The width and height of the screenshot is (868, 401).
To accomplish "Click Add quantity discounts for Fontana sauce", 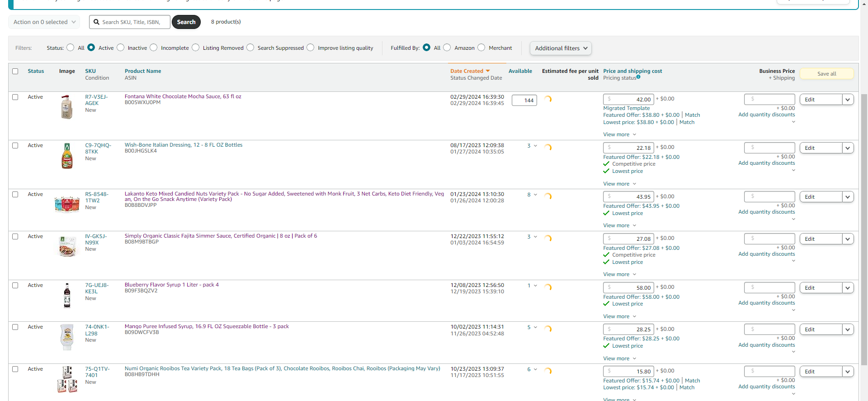I will click(767, 115).
